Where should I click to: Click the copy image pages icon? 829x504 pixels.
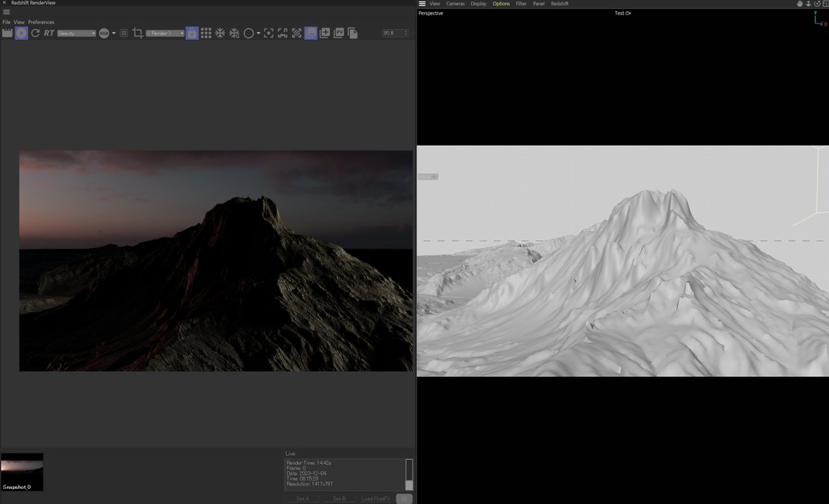tap(352, 33)
